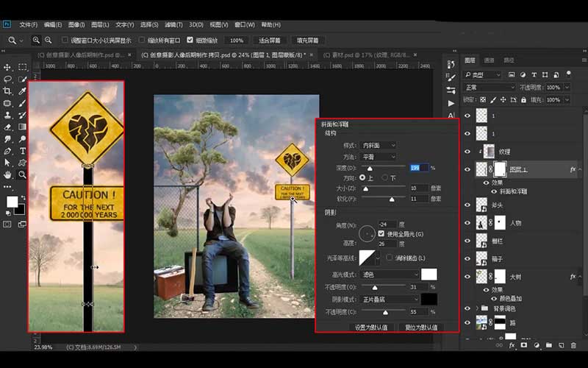Viewport: 588px width, 368px height.
Task: Open the 样式 内斜面 dropdown
Action: tap(378, 145)
